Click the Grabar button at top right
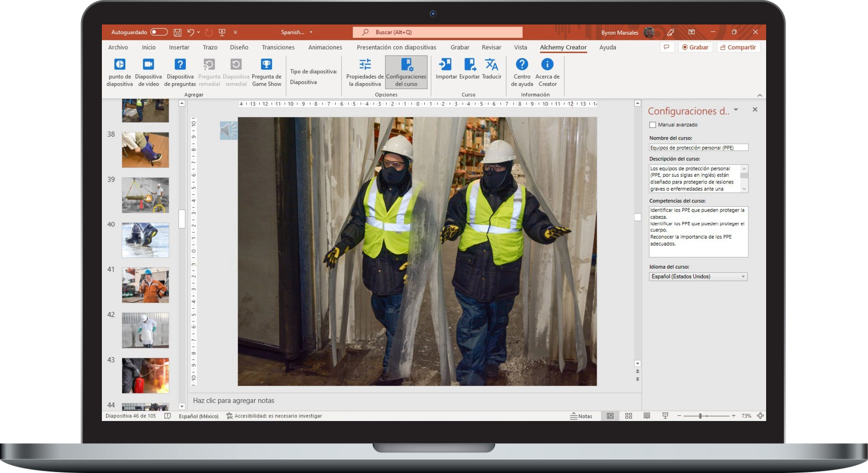Viewport: 868px width, 473px height. pos(695,47)
